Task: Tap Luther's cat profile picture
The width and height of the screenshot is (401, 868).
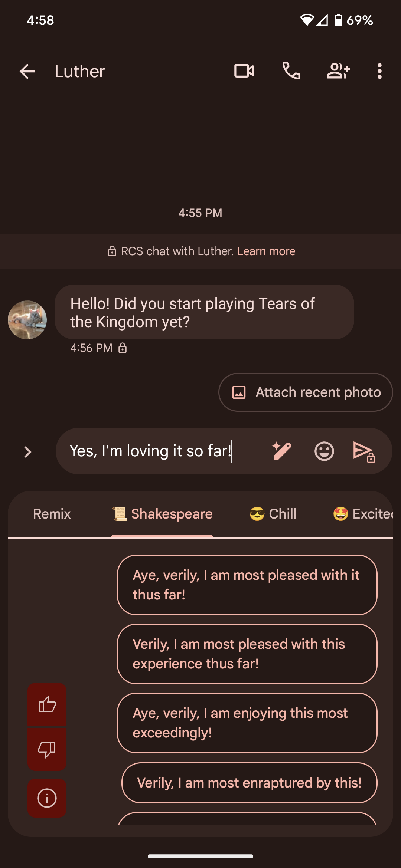Action: pyautogui.click(x=27, y=320)
